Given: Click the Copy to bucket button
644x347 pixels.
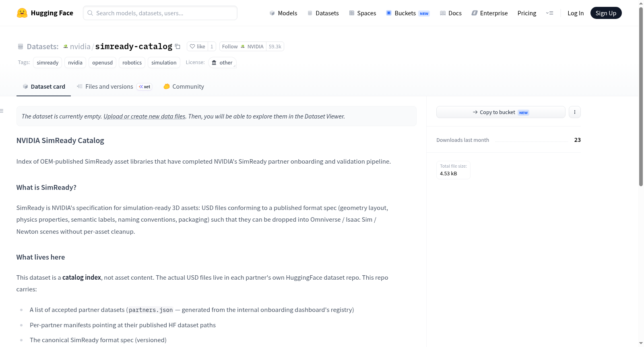Looking at the screenshot, I should pos(501,112).
